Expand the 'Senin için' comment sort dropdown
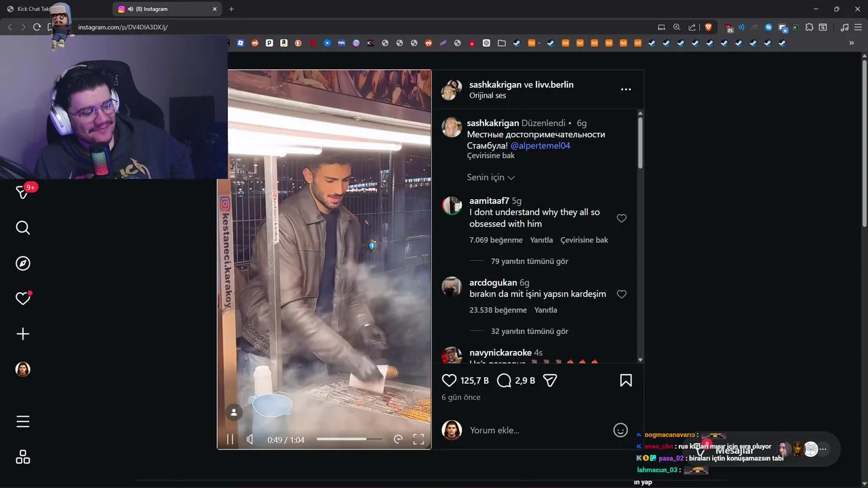The image size is (868, 488). tap(490, 177)
